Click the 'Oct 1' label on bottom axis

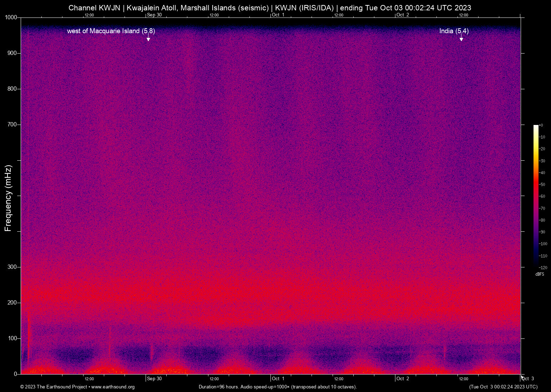(x=278, y=379)
